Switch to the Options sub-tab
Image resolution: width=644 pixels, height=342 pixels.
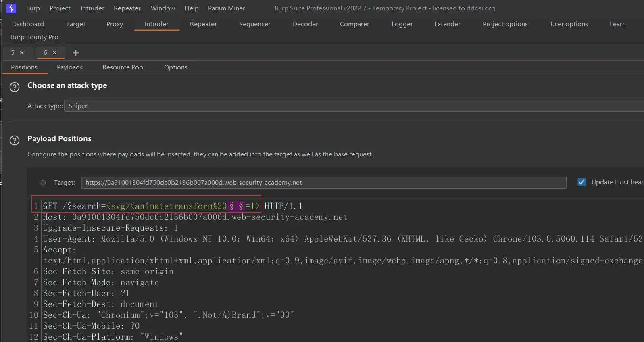[x=176, y=67]
